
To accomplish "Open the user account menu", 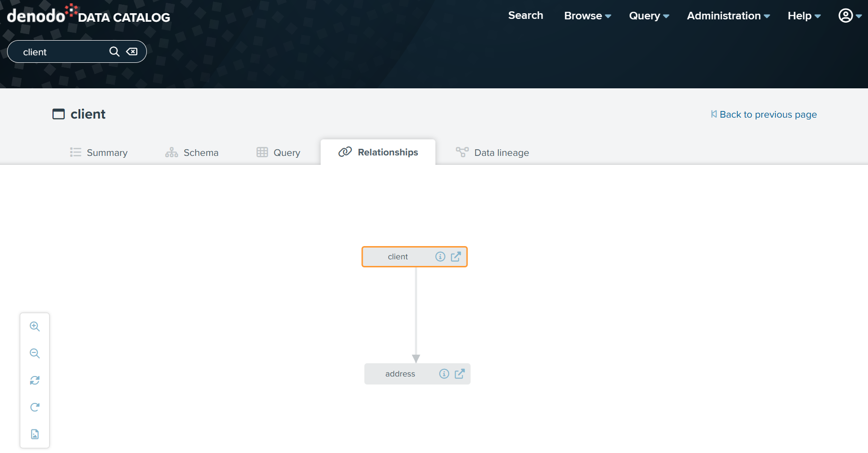I will point(850,16).
